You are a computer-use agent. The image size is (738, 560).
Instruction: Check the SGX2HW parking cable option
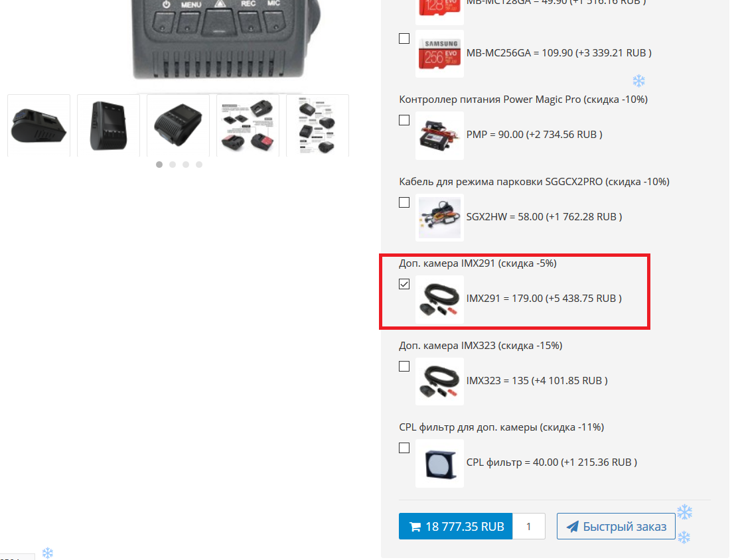404,202
